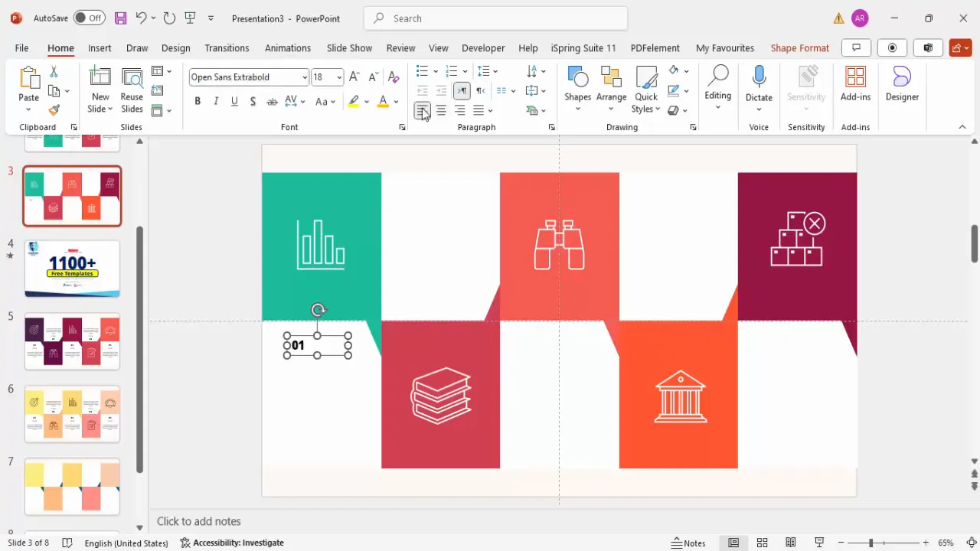Open the Quick Styles gallery

click(646, 90)
